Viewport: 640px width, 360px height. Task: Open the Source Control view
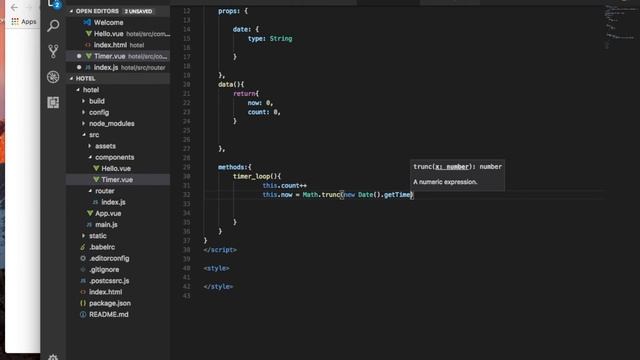(x=53, y=51)
